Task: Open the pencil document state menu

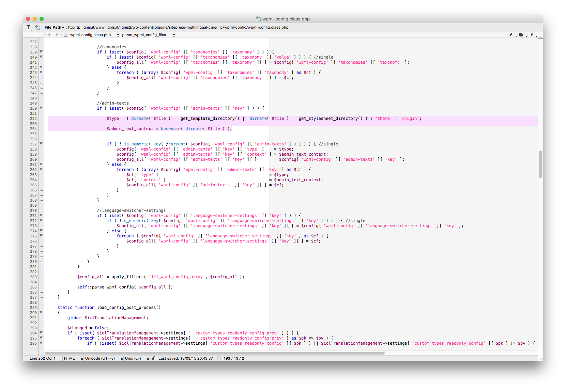Action: coord(512,35)
